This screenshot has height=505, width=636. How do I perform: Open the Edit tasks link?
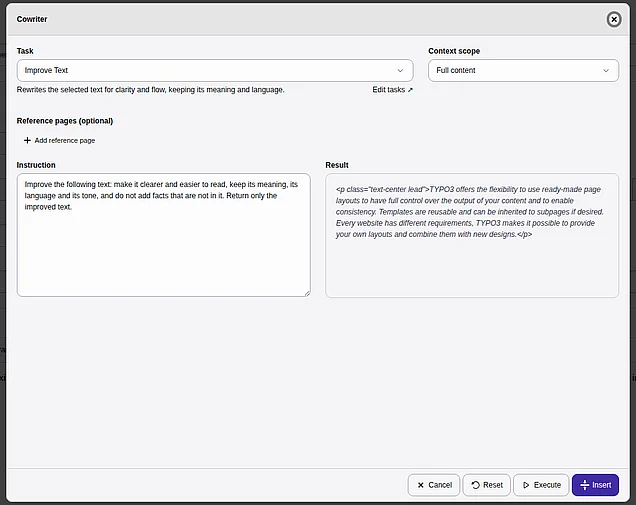tap(392, 90)
